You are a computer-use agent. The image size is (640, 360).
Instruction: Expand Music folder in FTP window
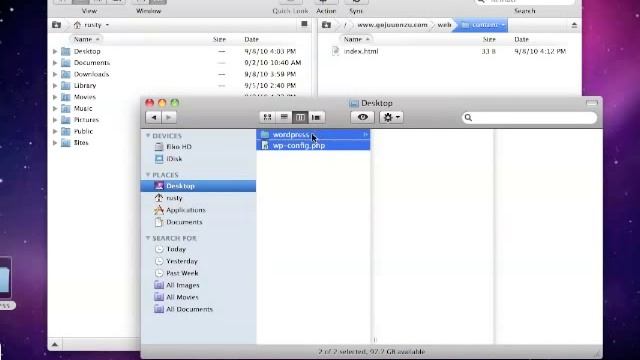[x=55, y=109]
